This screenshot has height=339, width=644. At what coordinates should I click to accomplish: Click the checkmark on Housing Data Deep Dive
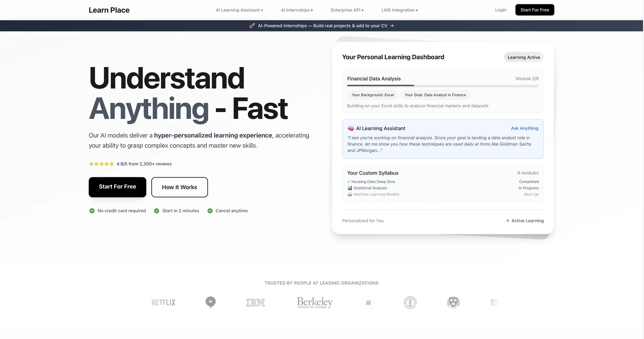pos(349,182)
